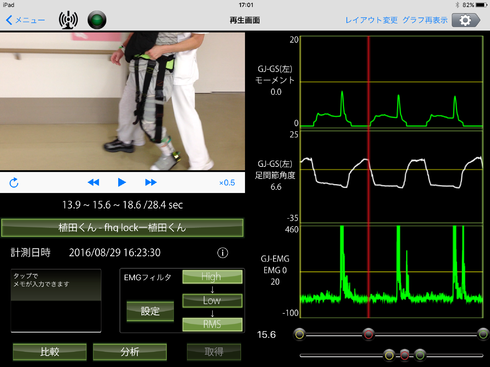The height and width of the screenshot is (367, 490).
Task: Tap the wireless sensor antenna icon
Action: point(68,20)
